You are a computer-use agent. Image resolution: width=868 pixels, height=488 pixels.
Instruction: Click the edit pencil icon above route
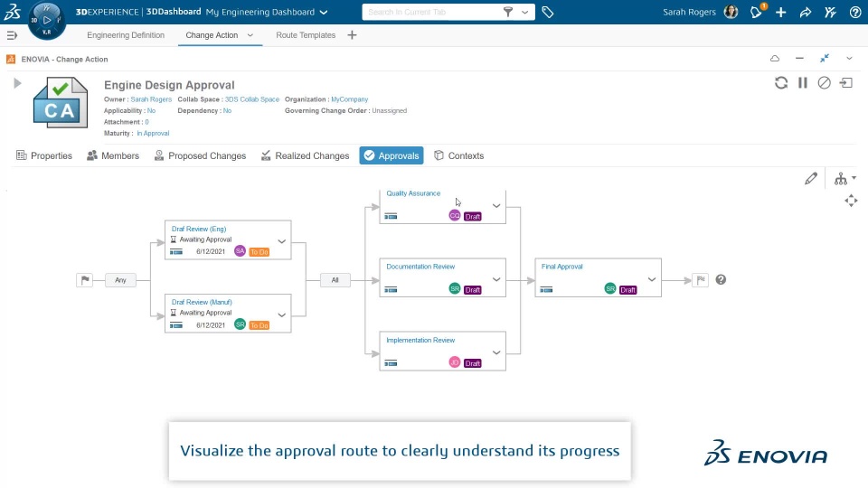coord(811,179)
